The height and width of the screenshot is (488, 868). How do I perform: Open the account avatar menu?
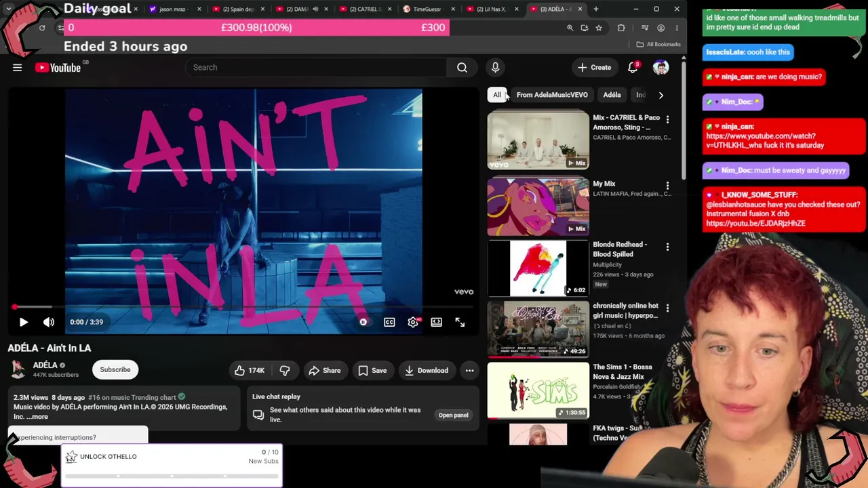tap(660, 67)
